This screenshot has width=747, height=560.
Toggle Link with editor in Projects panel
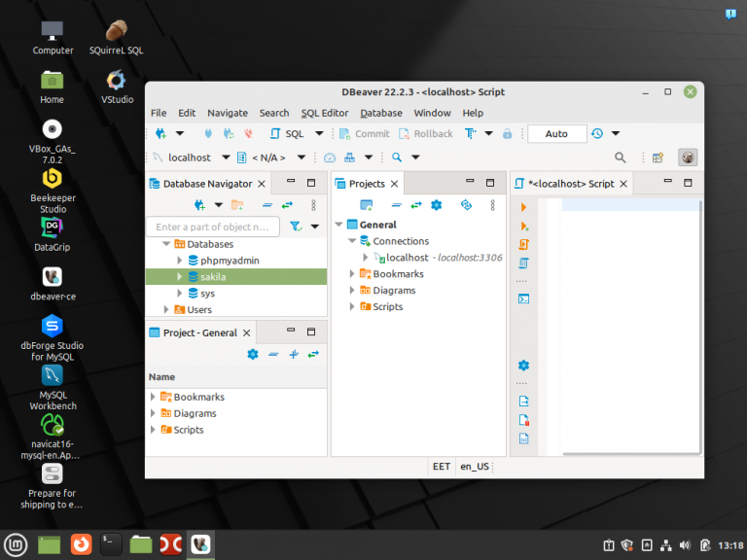(x=415, y=205)
